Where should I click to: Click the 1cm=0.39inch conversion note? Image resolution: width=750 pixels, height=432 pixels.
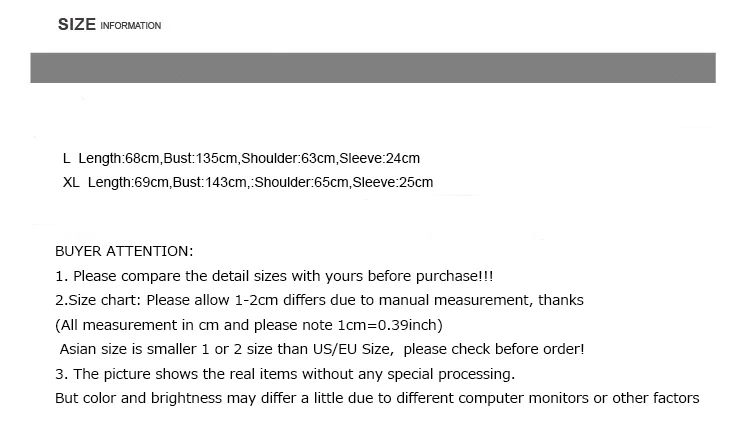point(249,325)
